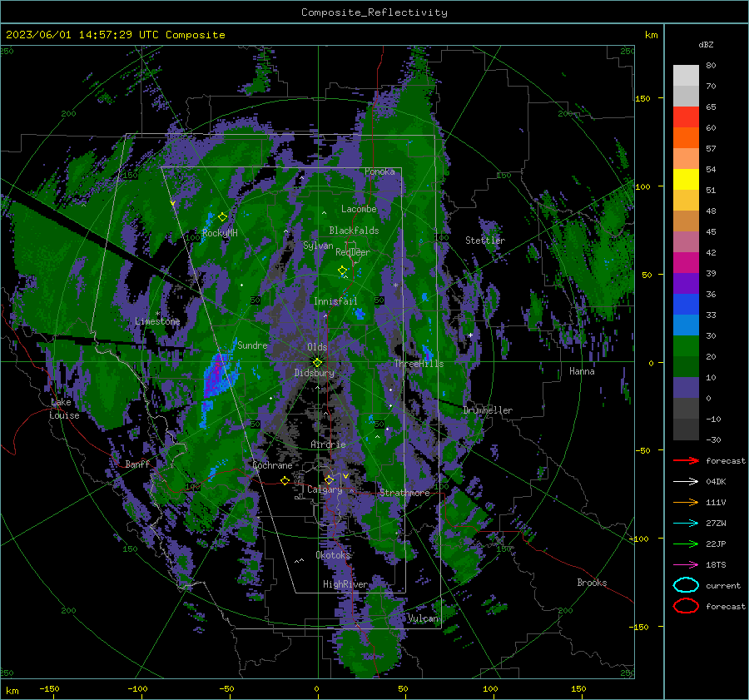Click the RockyMH label
The height and width of the screenshot is (700, 749).
[220, 233]
